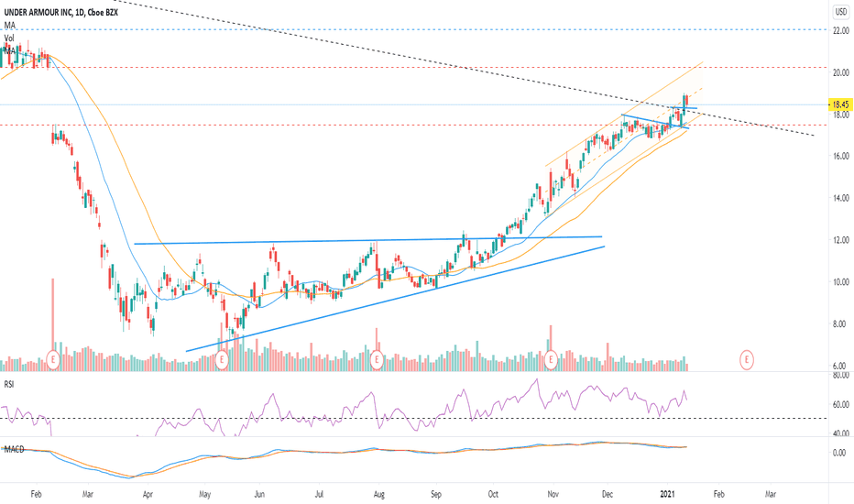
Task: Click the yellow 18.45 current price tag
Action: pos(840,104)
